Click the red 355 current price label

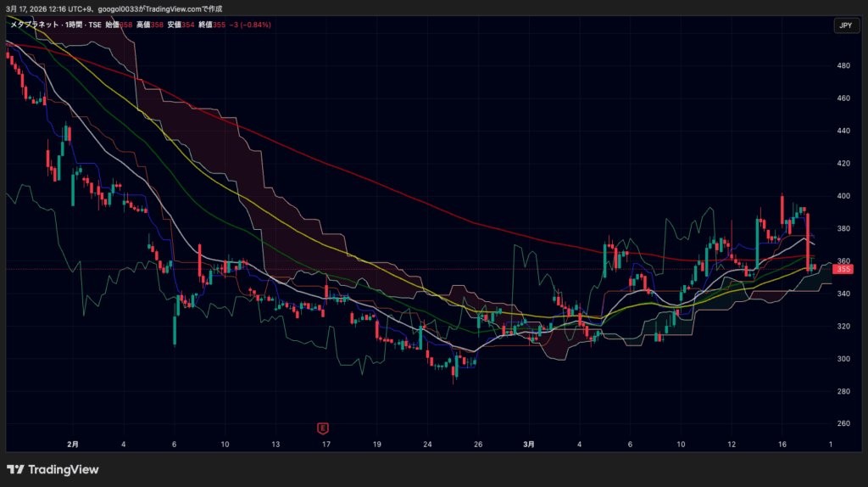[x=843, y=269]
